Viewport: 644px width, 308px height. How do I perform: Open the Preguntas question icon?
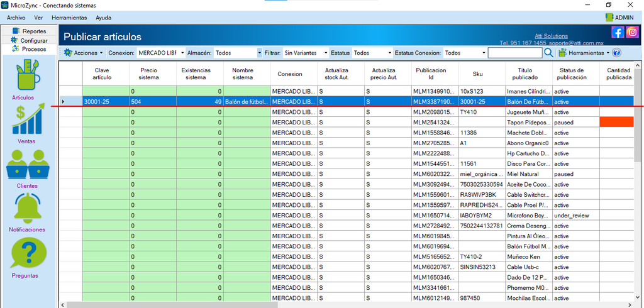[x=29, y=253]
